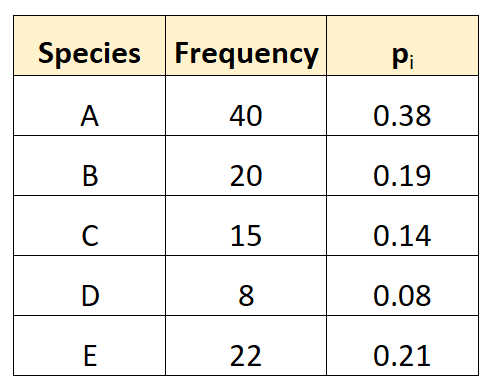Screen dimensions: 494x383
Task: Select the Frequency column header
Action: (x=246, y=45)
